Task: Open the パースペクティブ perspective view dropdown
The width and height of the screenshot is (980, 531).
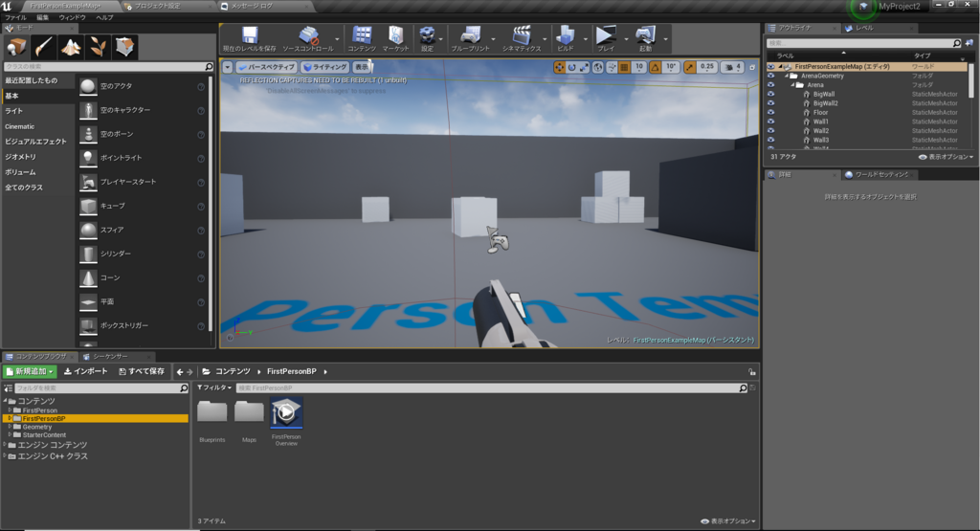Action: click(x=266, y=67)
